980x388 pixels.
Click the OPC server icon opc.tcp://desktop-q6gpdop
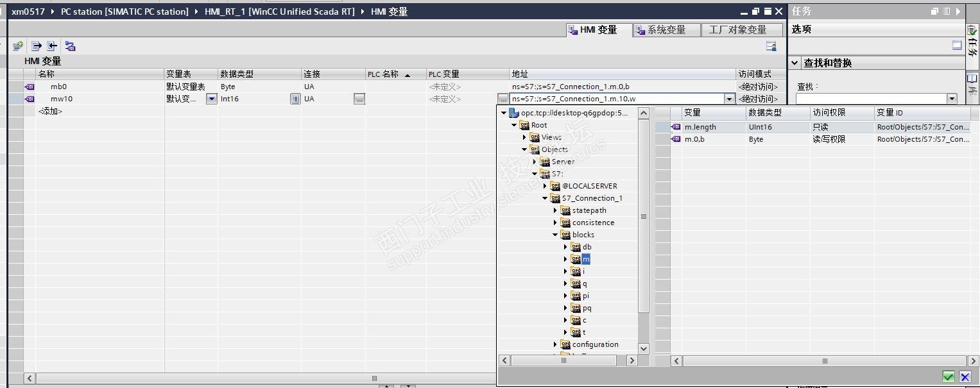513,113
